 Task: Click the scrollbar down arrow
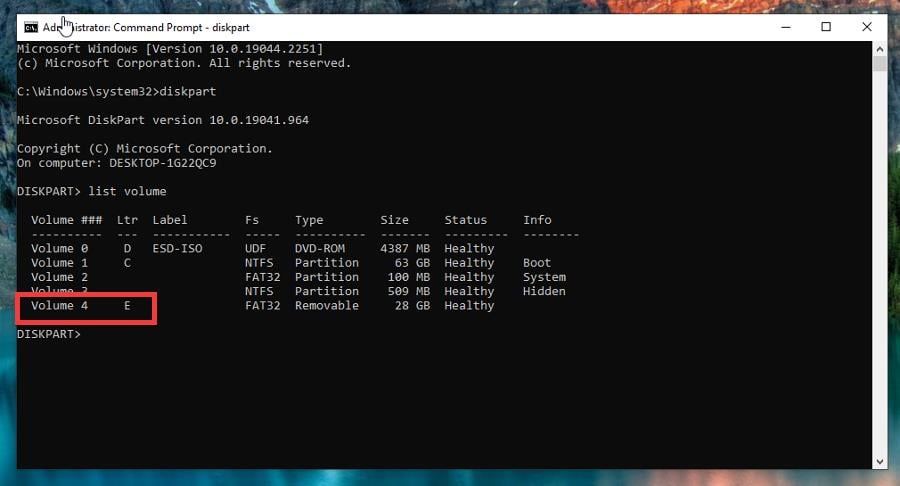click(x=879, y=461)
